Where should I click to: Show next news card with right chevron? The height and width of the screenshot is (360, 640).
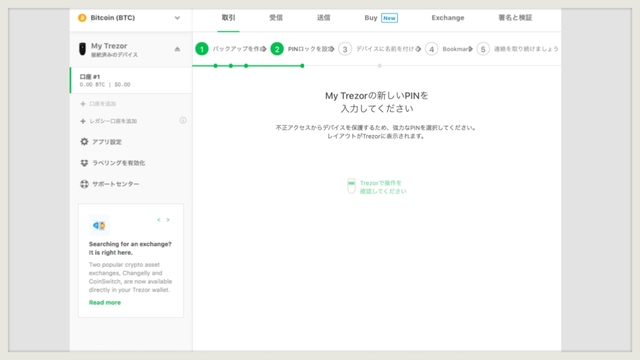[168, 220]
